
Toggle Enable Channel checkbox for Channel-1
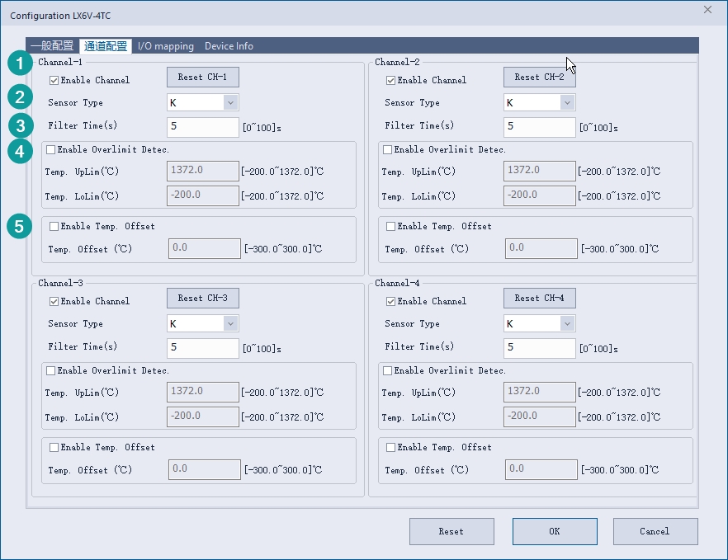(x=54, y=80)
